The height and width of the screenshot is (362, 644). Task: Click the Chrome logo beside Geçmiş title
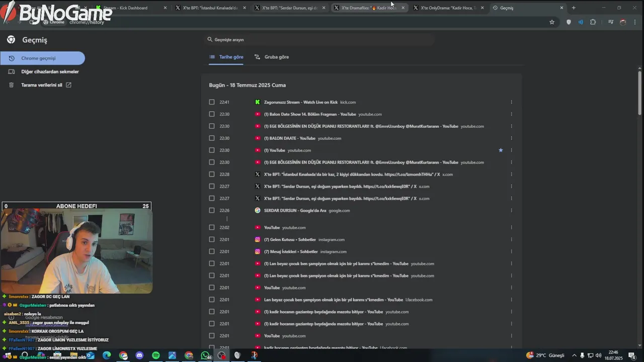(x=11, y=40)
